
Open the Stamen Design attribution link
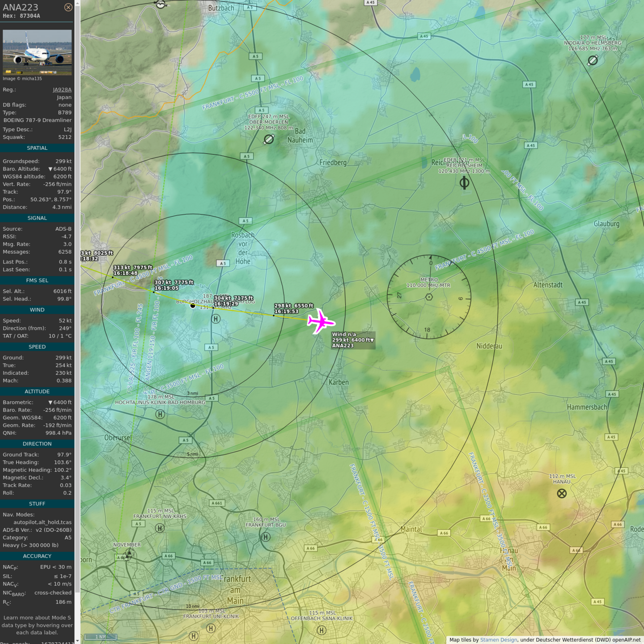[x=498, y=640]
